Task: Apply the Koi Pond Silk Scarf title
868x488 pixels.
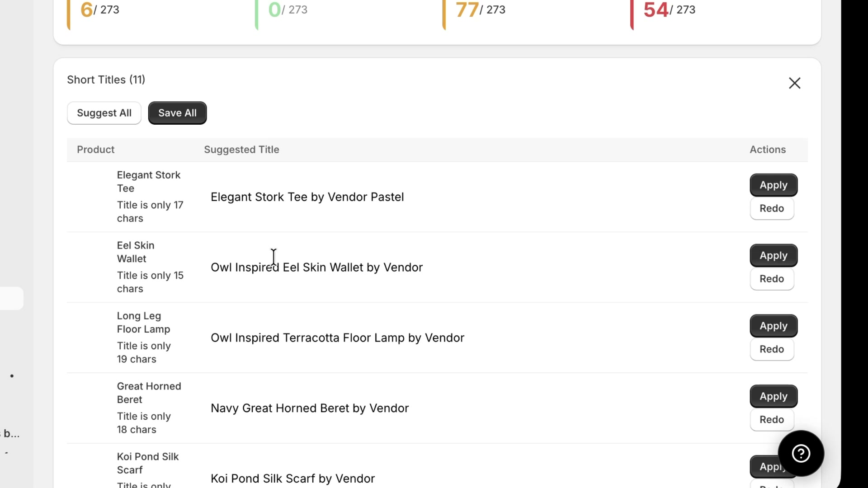Action: 773,467
